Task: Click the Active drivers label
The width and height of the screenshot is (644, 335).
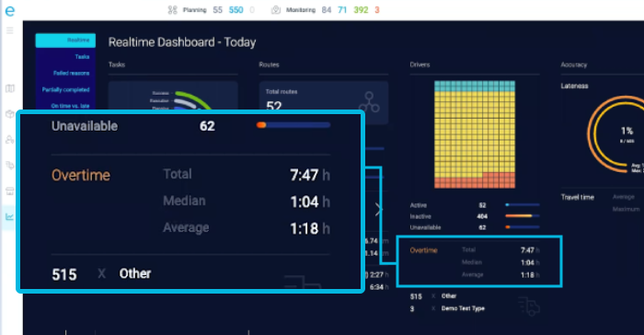Action: click(418, 205)
